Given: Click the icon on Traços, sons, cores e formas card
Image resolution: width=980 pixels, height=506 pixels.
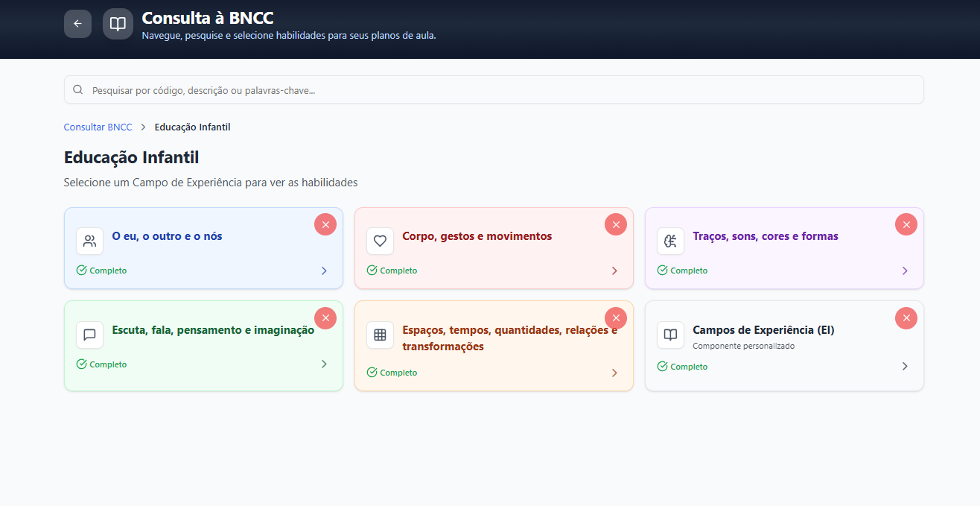Looking at the screenshot, I should (671, 241).
